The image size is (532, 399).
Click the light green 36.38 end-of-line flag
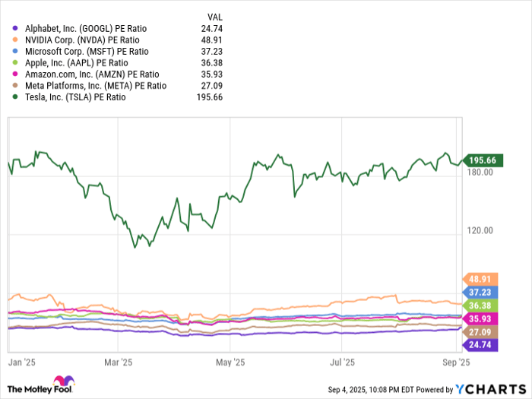tap(480, 306)
